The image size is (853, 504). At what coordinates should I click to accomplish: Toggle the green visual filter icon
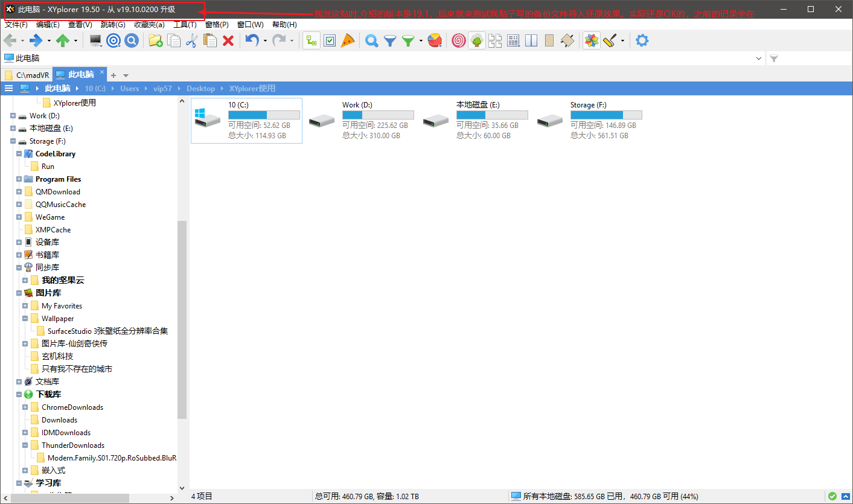409,40
